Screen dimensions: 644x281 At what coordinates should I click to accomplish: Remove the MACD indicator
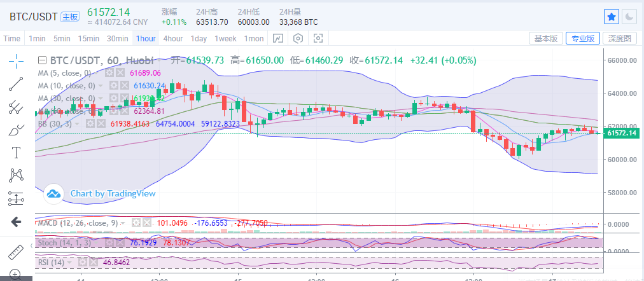[146, 223]
